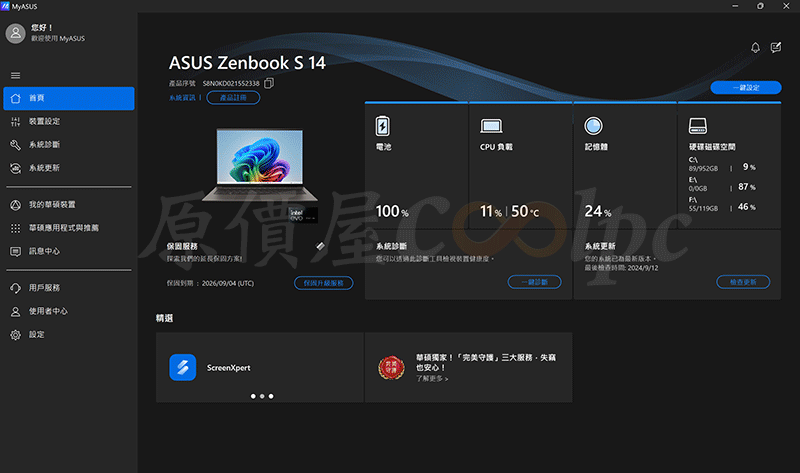Click the home icon in sidebar
Image resolution: width=800 pixels, height=473 pixels.
coord(16,98)
